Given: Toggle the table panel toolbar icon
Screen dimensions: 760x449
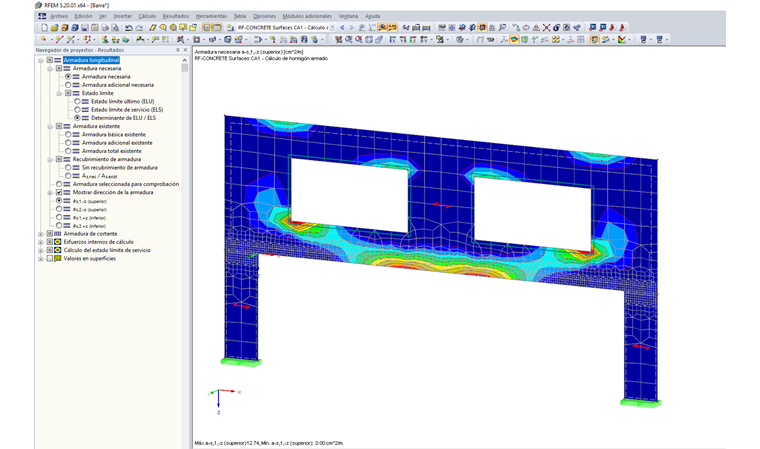Looking at the screenshot, I should 217,28.
